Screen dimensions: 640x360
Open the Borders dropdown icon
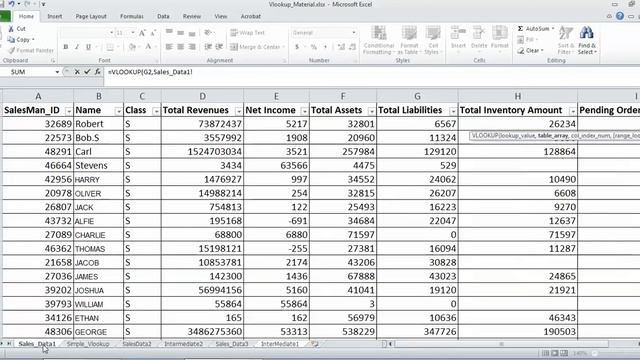[x=110, y=47]
